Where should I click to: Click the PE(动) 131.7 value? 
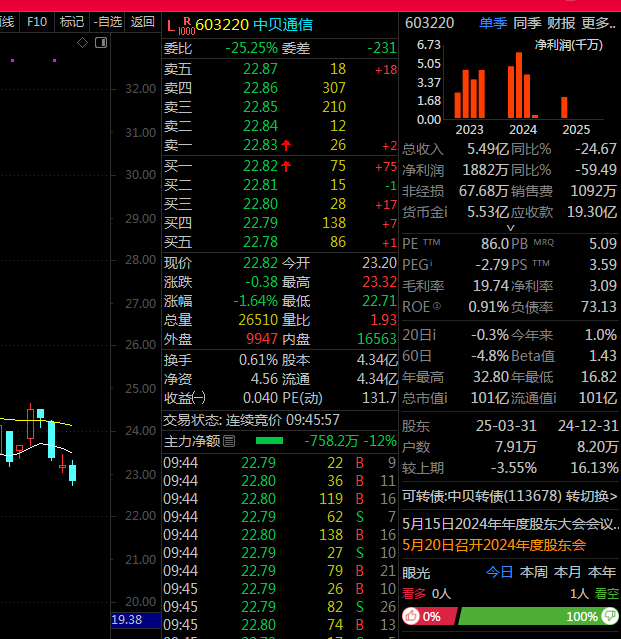pyautogui.click(x=379, y=398)
